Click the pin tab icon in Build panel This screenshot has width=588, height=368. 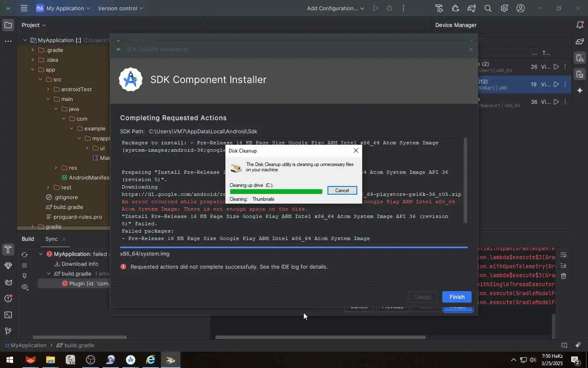[x=24, y=276]
